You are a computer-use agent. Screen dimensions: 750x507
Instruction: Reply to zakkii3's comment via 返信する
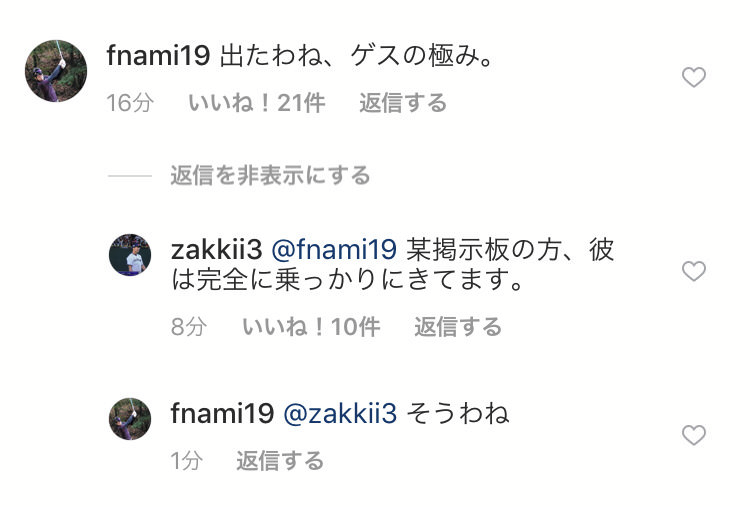458,327
